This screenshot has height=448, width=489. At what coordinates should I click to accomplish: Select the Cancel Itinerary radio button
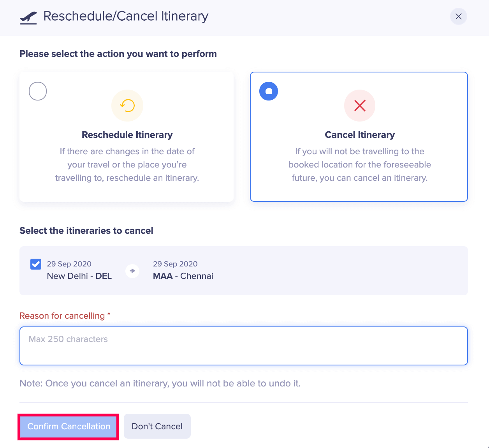[269, 91]
